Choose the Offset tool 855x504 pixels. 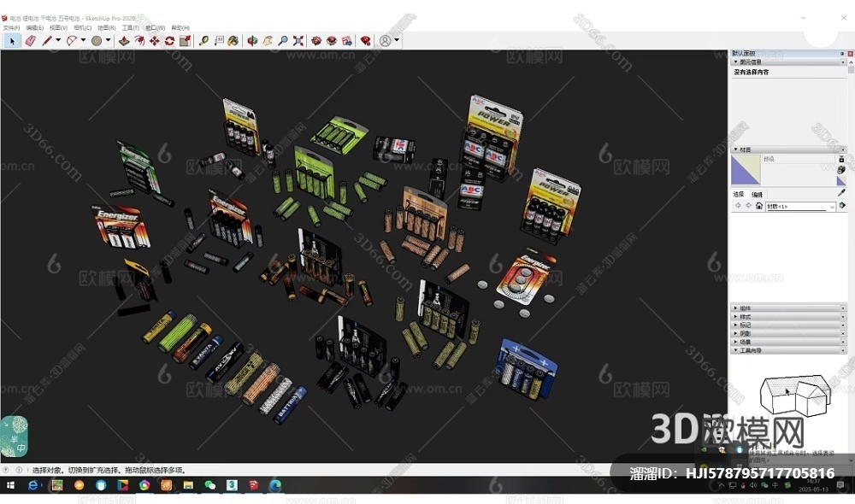click(139, 41)
